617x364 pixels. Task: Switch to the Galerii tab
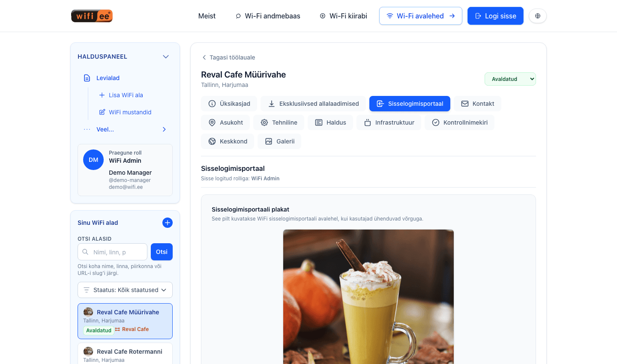pyautogui.click(x=279, y=141)
